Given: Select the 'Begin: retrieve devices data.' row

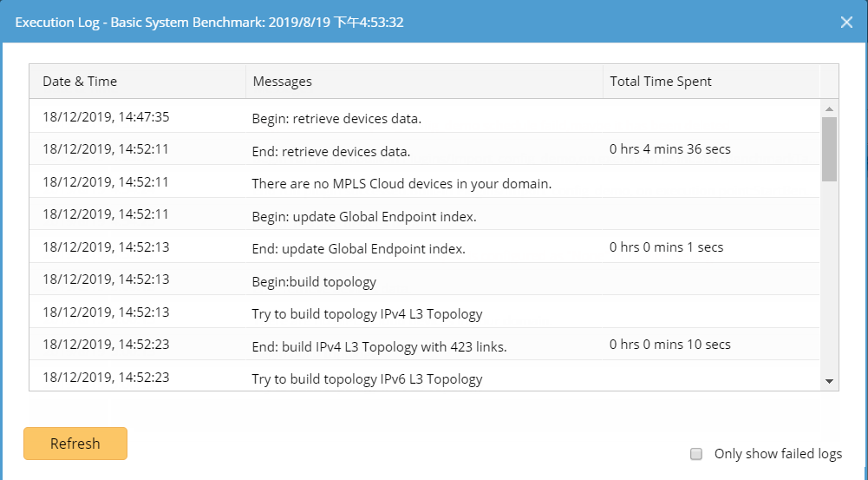Looking at the screenshot, I should tap(336, 118).
